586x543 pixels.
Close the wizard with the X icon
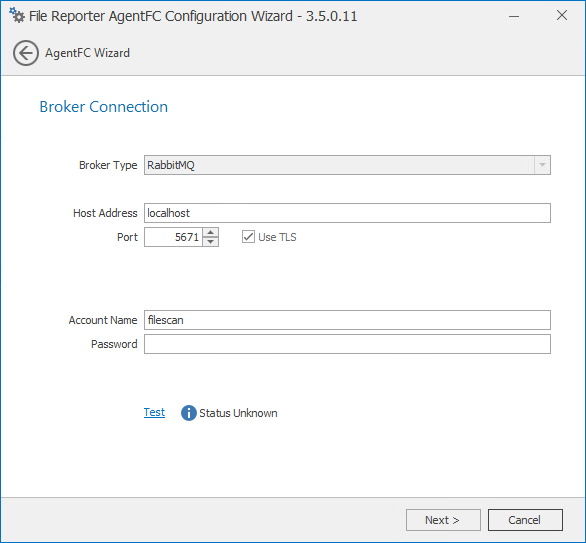(x=562, y=15)
